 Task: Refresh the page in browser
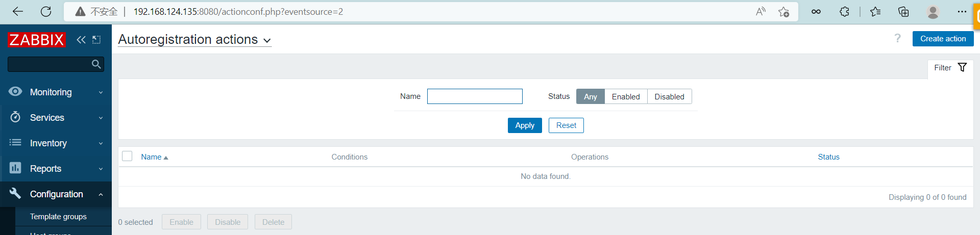tap(46, 12)
